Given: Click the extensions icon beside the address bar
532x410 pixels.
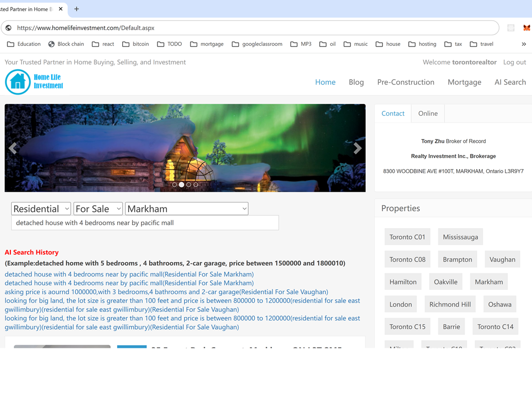Looking at the screenshot, I should [x=511, y=28].
